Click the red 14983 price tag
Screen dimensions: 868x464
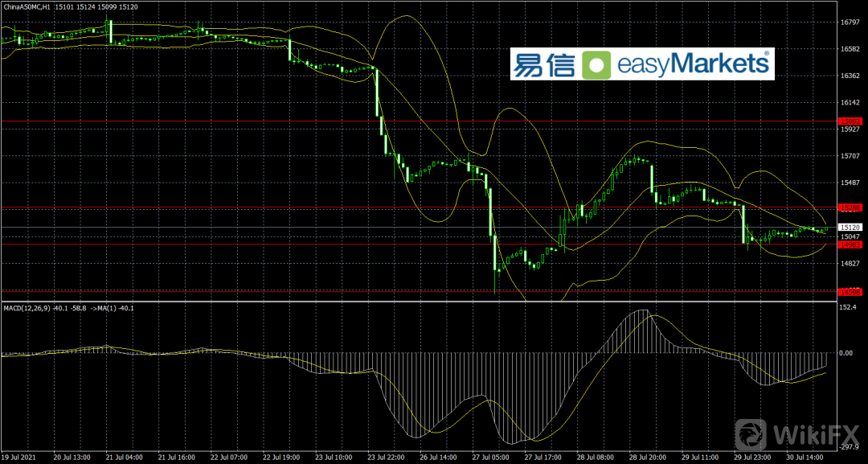tap(850, 244)
